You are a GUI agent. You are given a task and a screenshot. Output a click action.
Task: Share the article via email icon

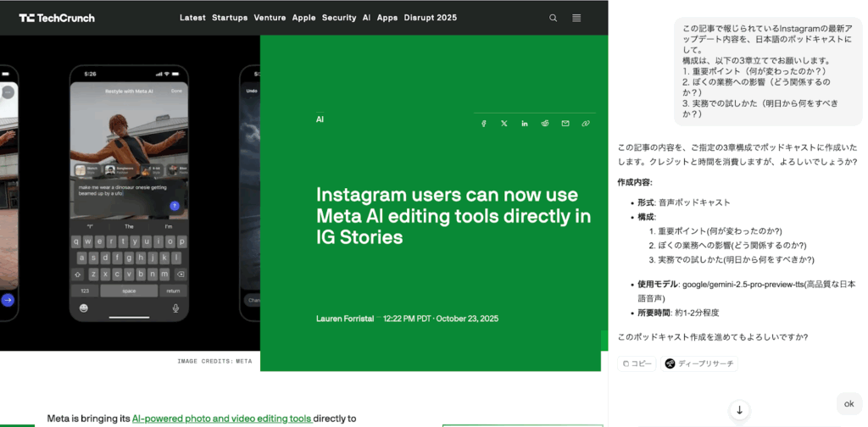(565, 124)
